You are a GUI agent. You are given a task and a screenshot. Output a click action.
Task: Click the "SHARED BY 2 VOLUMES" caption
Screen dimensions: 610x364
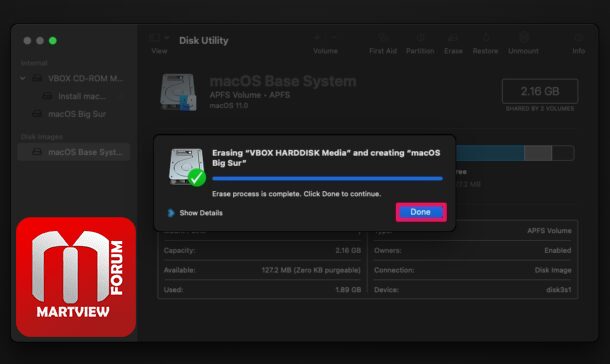point(540,108)
